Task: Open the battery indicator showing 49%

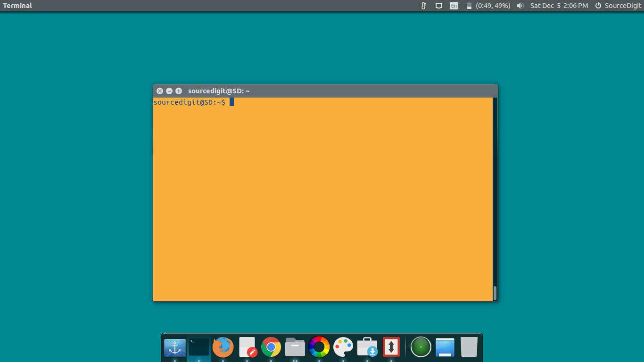Action: (x=488, y=6)
